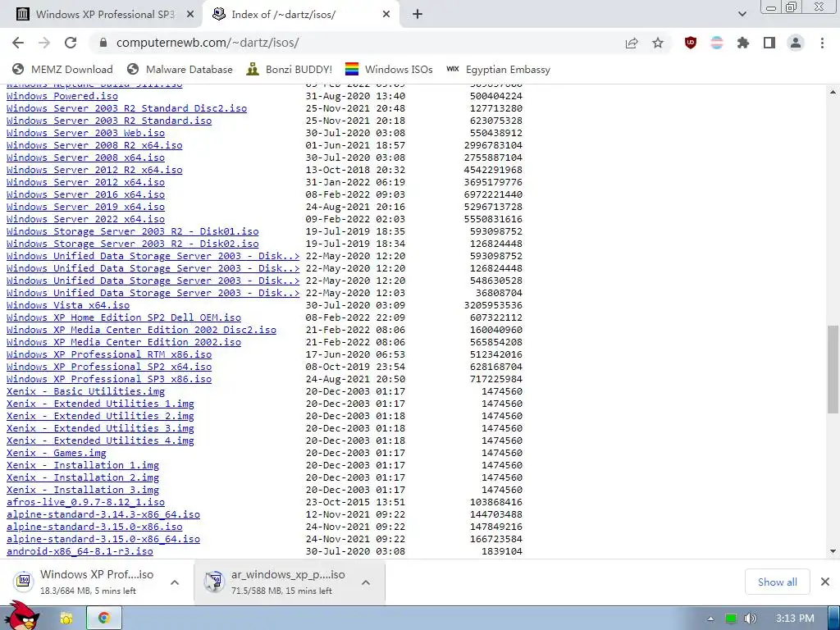
Task: View site security lock information
Action: (103, 43)
